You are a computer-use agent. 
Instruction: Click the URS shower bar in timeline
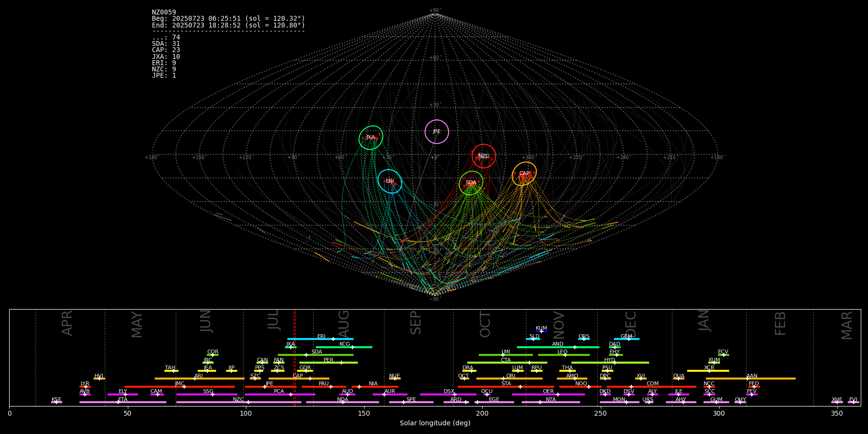pos(649,402)
